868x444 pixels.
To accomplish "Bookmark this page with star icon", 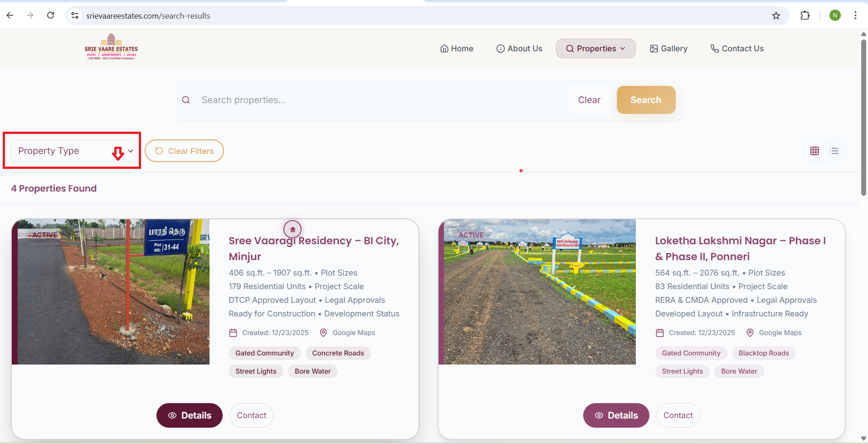I will 776,16.
